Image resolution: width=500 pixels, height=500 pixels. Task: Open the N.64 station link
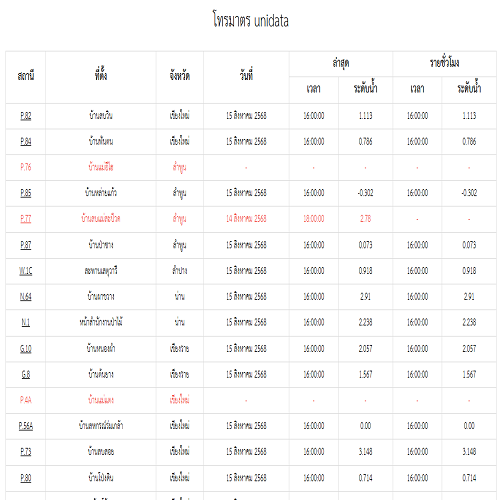click(x=26, y=297)
